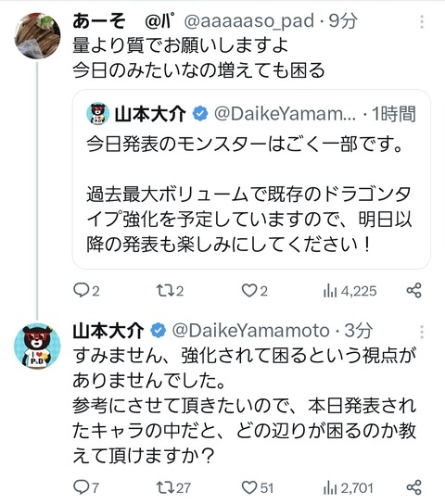Open the 9分 timestamp on あーそ tweet

click(343, 21)
